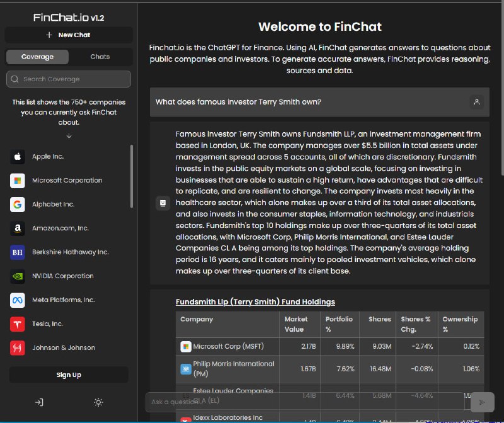Image resolution: width=504 pixels, height=423 pixels.
Task: Click the Meta Platforms logo icon
Action: [18, 300]
